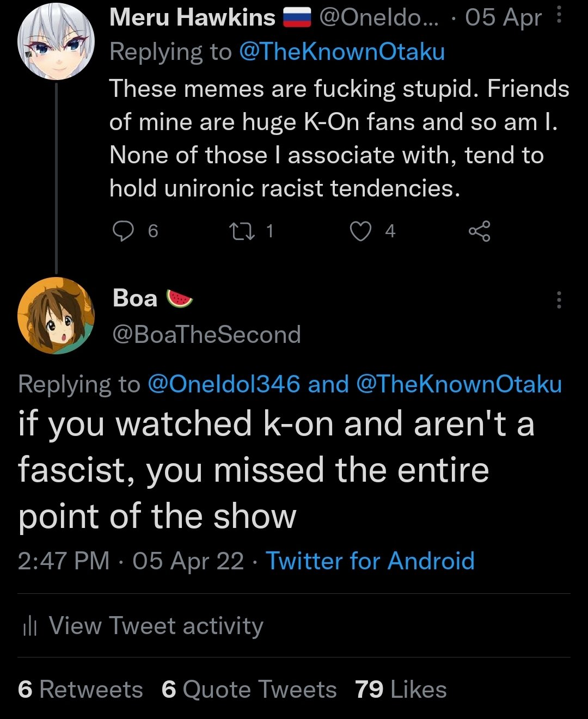Open the Twitter for Android source link
The width and height of the screenshot is (588, 719).
(x=370, y=561)
